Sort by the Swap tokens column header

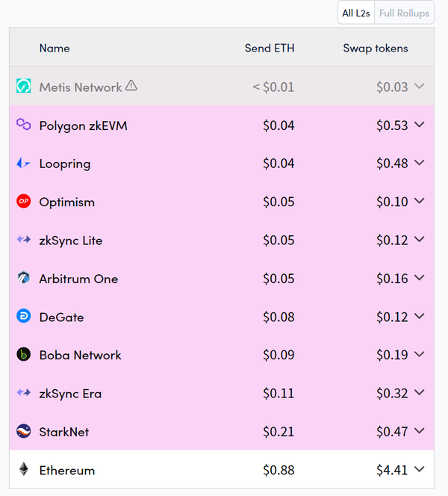[x=376, y=49]
